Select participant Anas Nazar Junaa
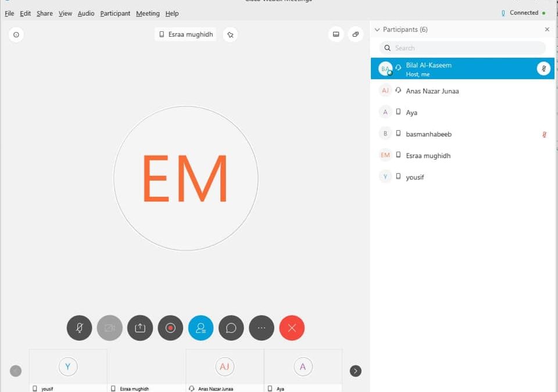 [x=432, y=91]
